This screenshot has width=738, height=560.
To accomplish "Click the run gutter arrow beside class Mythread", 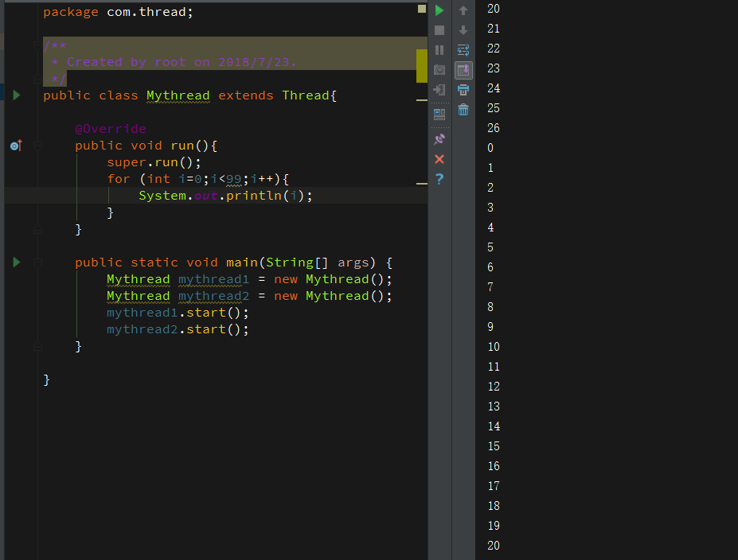I will (16, 95).
